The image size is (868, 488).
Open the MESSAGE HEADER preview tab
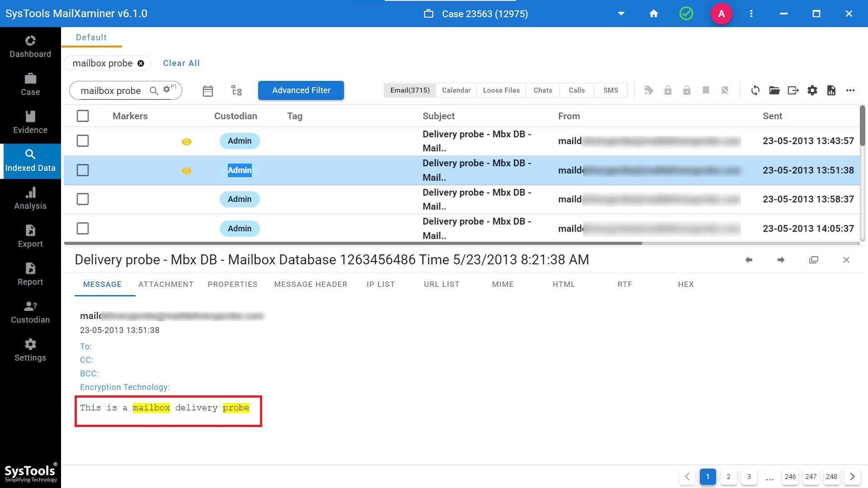point(311,284)
